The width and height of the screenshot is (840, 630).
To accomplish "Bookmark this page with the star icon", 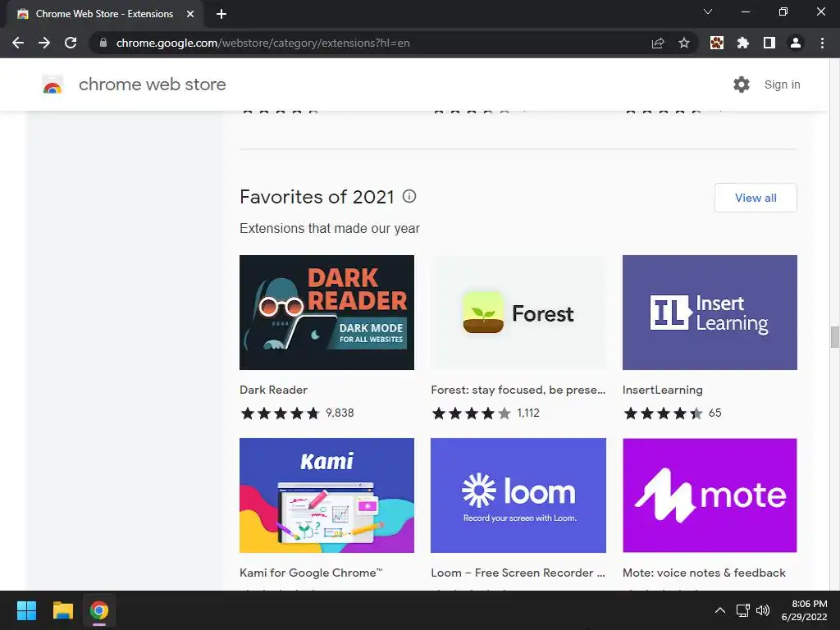I will click(x=684, y=43).
